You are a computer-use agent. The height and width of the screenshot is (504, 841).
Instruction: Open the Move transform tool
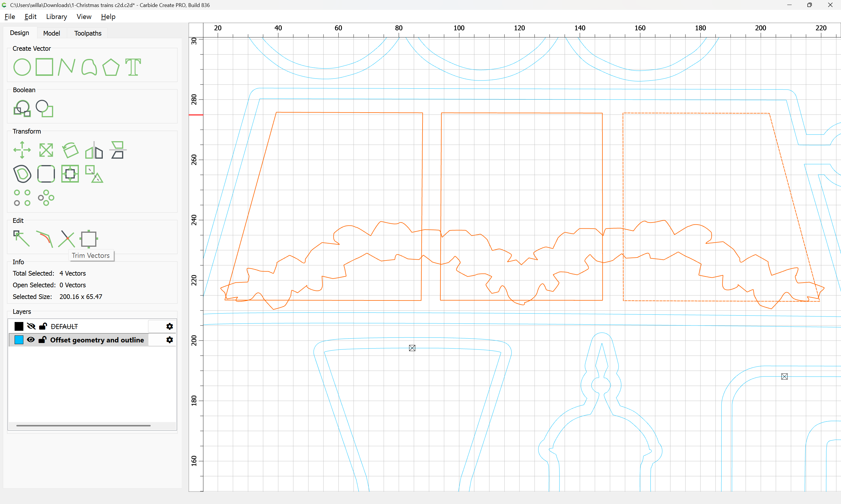[22, 150]
